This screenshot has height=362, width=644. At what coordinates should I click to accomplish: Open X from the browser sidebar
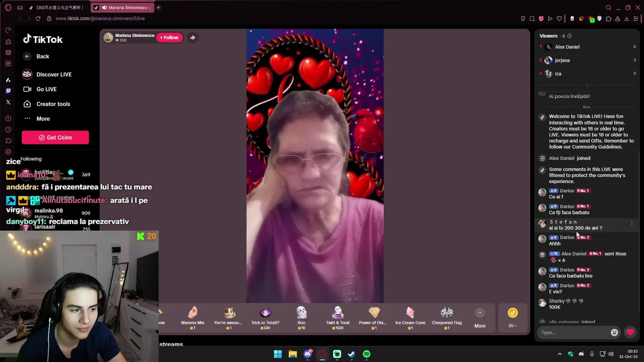[8, 102]
